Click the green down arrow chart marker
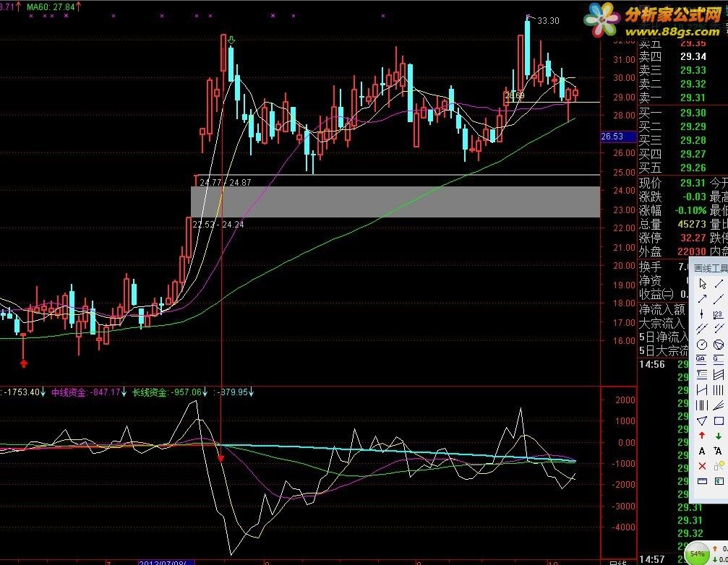This screenshot has height=565, width=728. coord(231,40)
